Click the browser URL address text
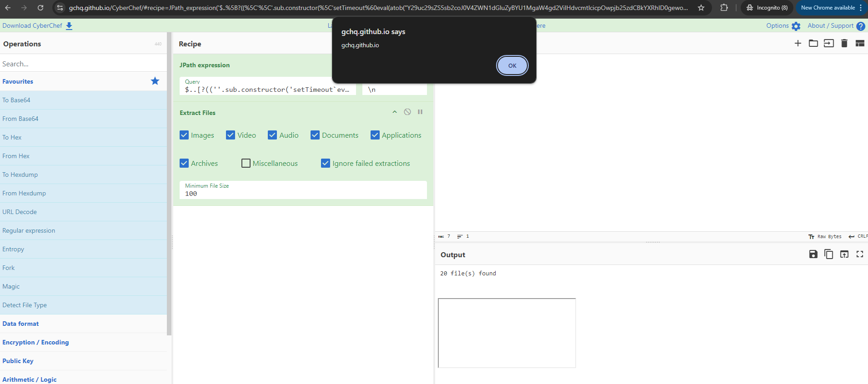The width and height of the screenshot is (868, 384). coord(378,8)
